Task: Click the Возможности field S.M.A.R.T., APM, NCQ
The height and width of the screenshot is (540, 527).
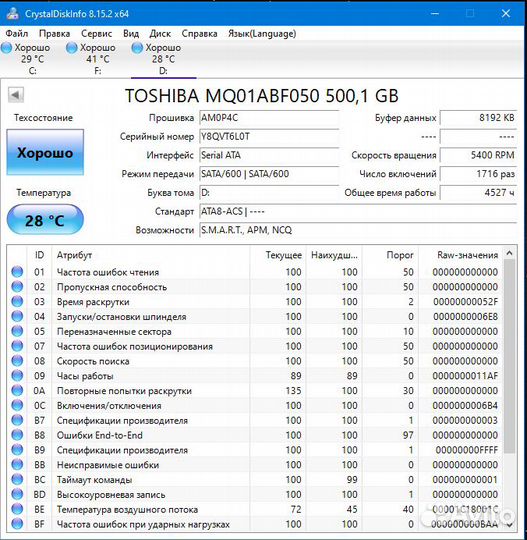Action: [x=358, y=230]
